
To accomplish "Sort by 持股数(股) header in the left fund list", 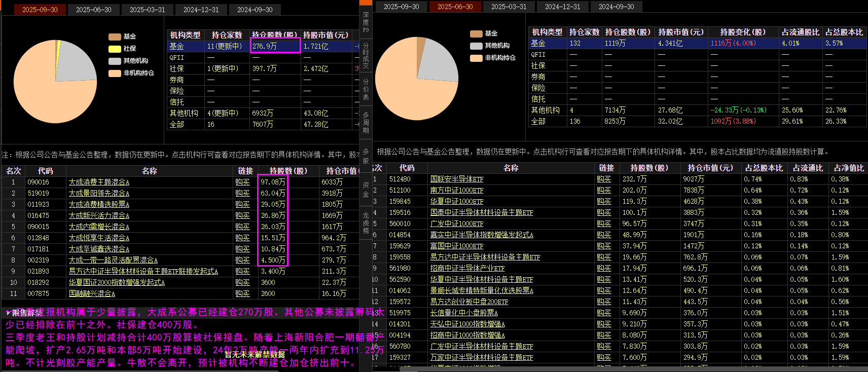I will pyautogui.click(x=288, y=171).
